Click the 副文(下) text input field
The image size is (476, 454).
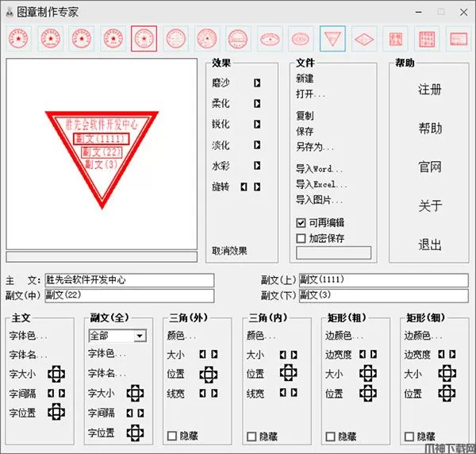click(384, 295)
